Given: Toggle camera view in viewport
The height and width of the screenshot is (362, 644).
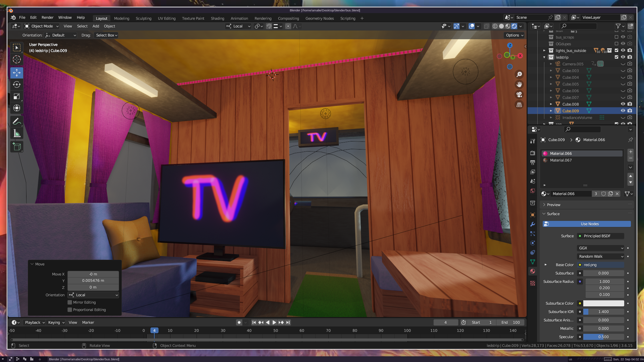Looking at the screenshot, I should pyautogui.click(x=519, y=95).
